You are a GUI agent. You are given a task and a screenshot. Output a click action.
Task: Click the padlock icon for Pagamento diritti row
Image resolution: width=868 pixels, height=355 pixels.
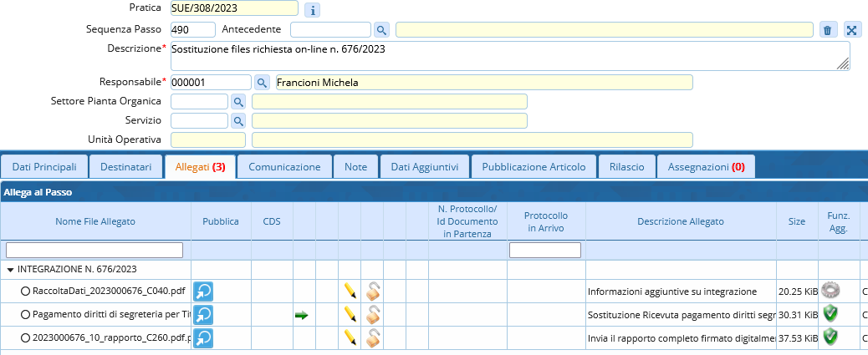[x=373, y=314]
